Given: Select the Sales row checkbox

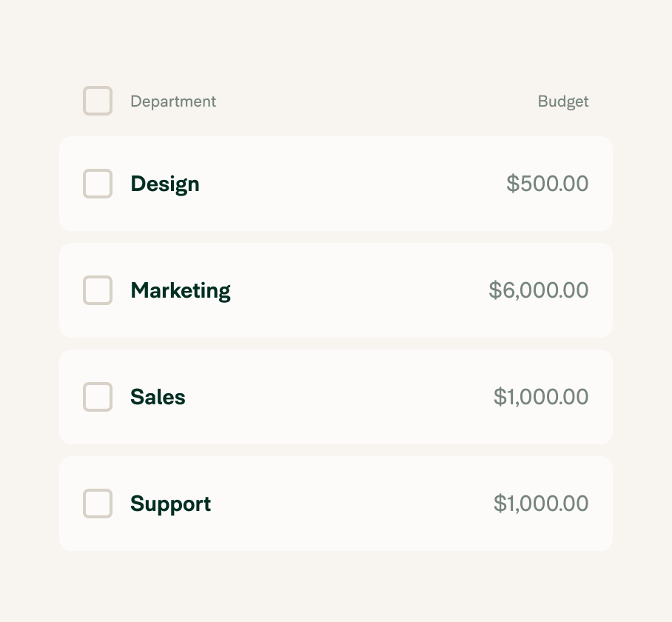Looking at the screenshot, I should (98, 397).
